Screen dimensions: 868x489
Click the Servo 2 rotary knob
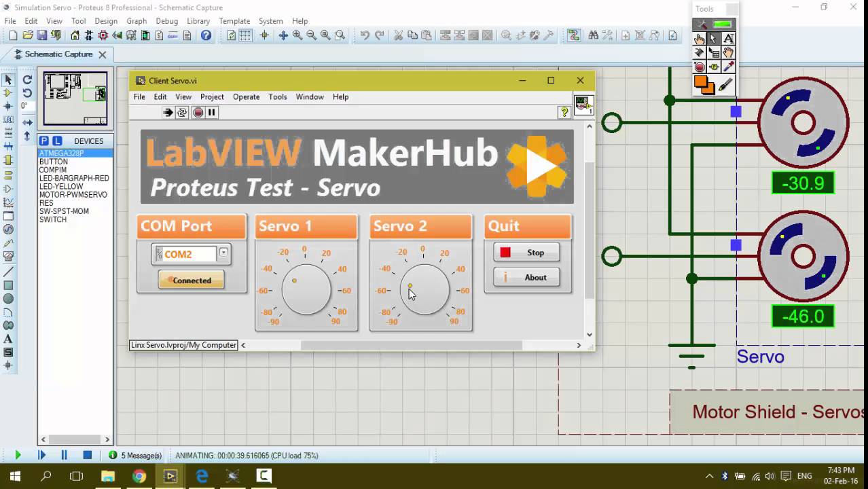[424, 289]
